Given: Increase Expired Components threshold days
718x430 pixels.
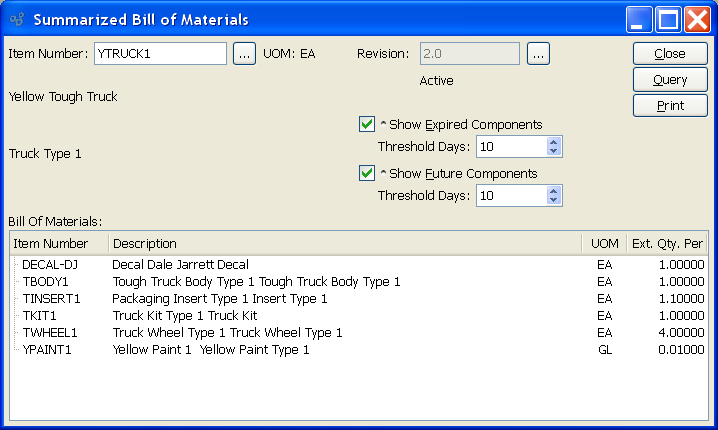Looking at the screenshot, I should click(x=555, y=142).
